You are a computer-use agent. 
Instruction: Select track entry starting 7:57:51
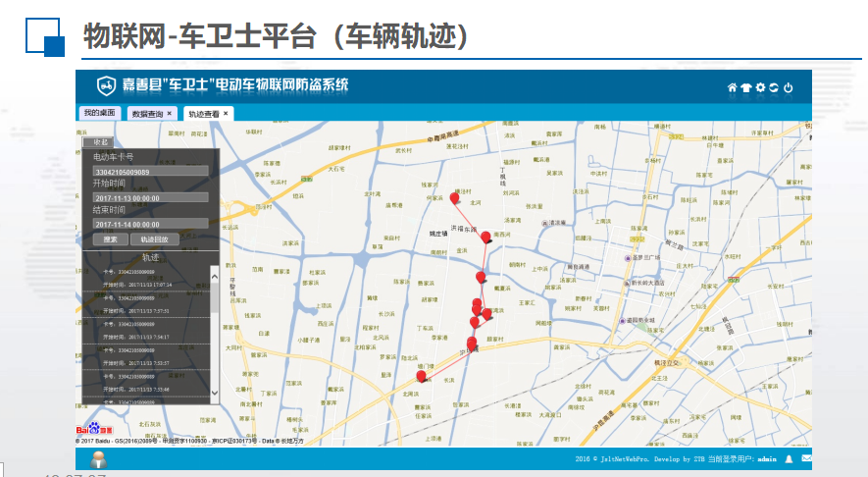(x=146, y=304)
